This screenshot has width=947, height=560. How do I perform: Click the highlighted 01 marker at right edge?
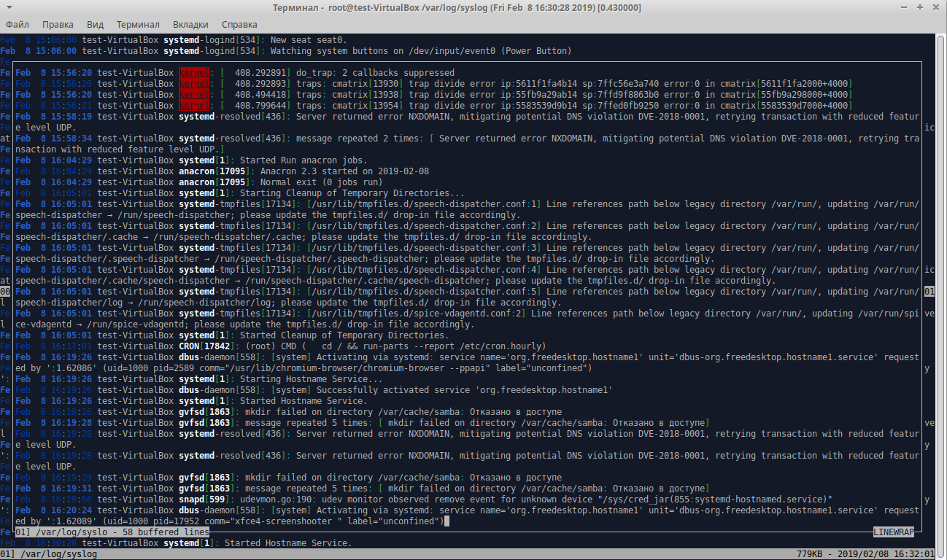(929, 292)
